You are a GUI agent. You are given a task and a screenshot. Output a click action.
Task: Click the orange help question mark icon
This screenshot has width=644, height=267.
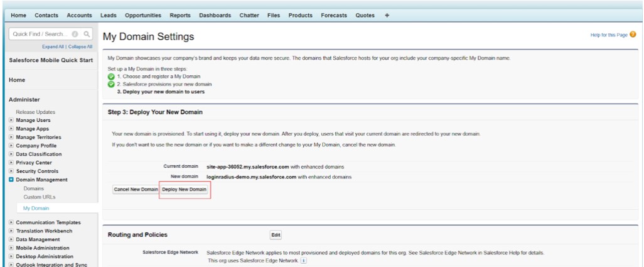[x=633, y=35]
